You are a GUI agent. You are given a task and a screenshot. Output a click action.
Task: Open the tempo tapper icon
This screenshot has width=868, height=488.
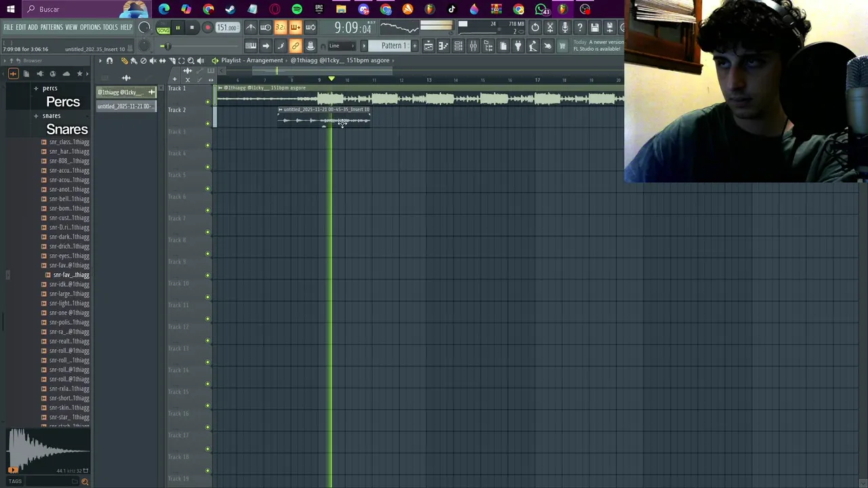[532, 45]
